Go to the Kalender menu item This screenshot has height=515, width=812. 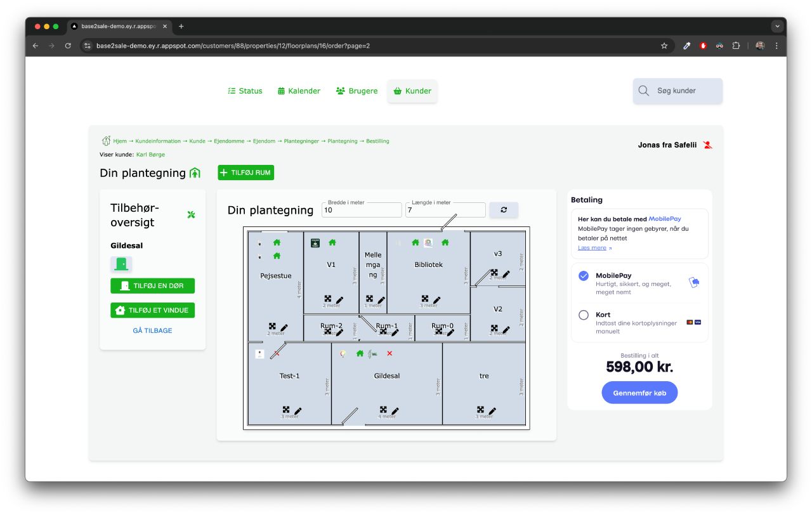tap(299, 91)
